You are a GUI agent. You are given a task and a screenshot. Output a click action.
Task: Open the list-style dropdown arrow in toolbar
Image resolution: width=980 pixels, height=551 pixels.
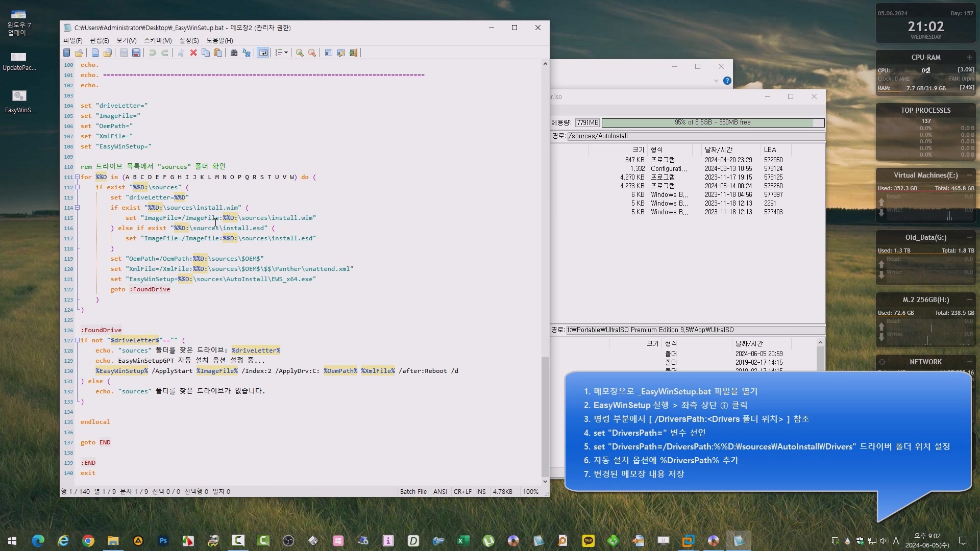coord(286,53)
